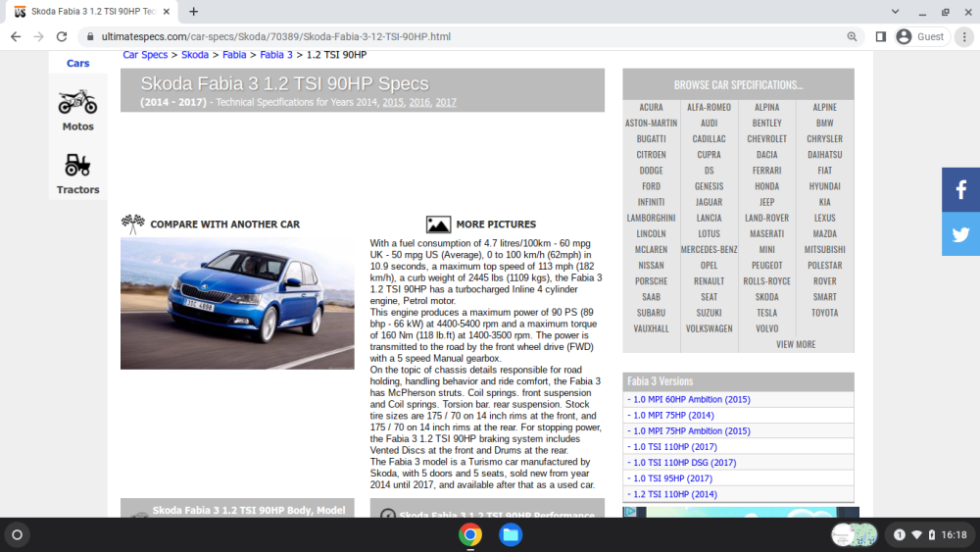Browse TOYOTA specifications
The image size is (980, 552).
(824, 313)
